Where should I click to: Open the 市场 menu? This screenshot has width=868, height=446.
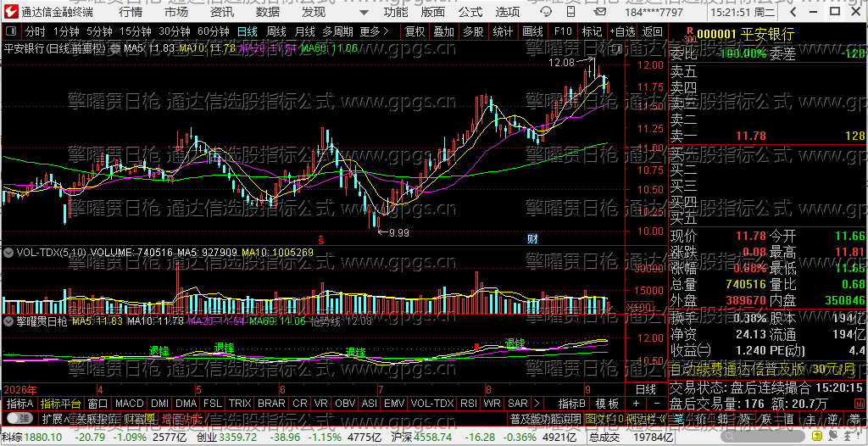[176, 12]
